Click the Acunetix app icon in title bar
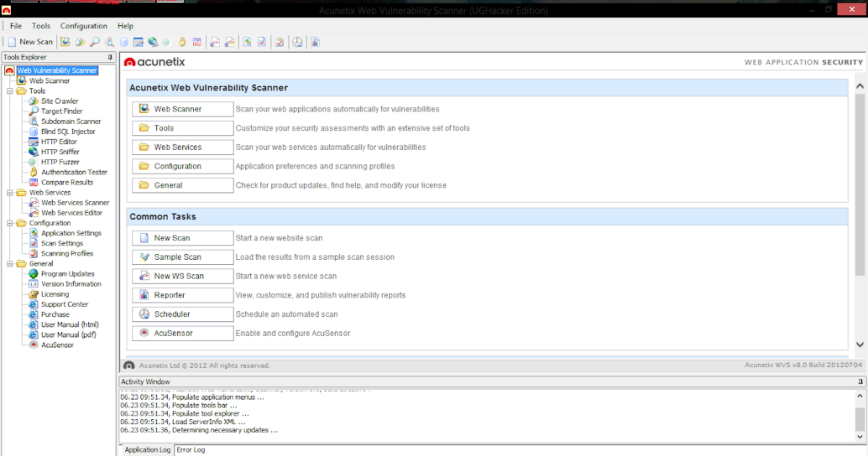 point(7,9)
